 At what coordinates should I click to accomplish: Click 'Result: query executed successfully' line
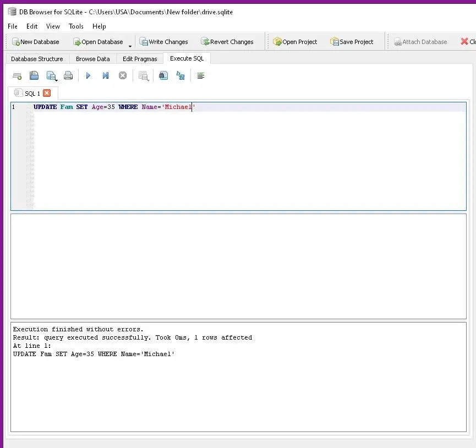pyautogui.click(x=133, y=337)
